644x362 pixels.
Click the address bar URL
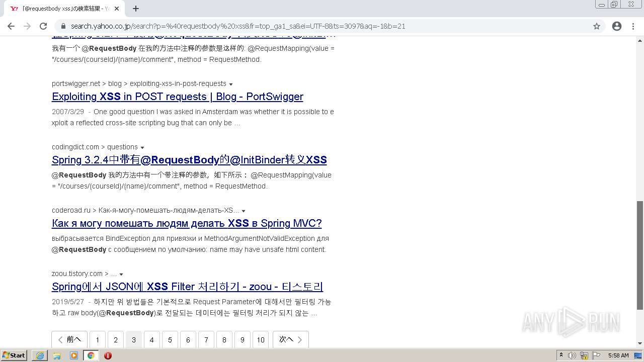pos(238,26)
